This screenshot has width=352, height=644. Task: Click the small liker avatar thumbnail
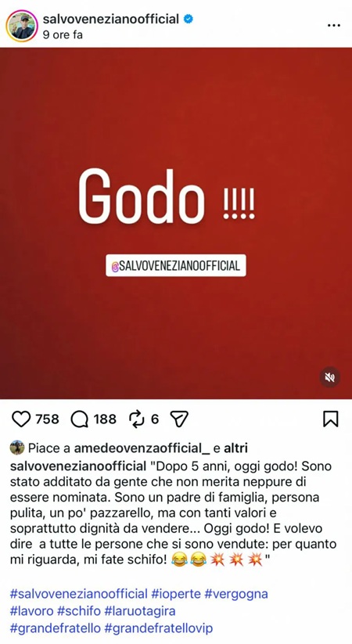coord(17,448)
